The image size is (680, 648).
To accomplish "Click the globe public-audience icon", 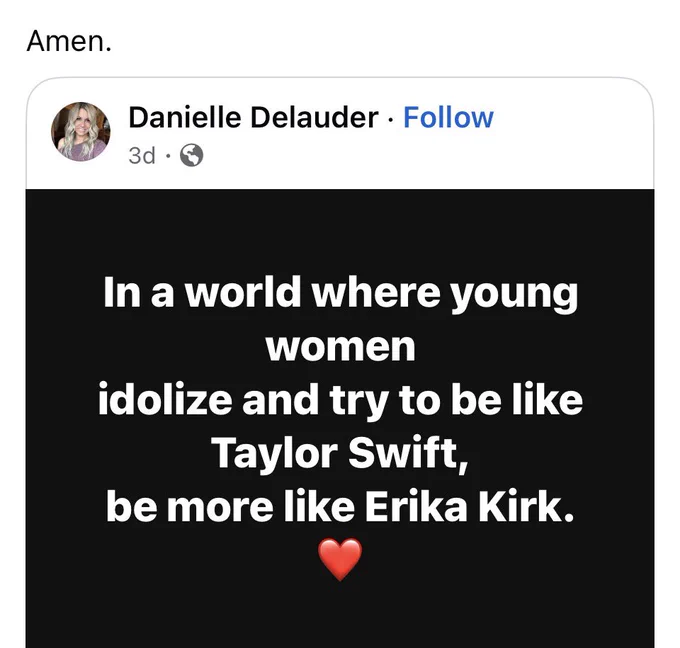I will (191, 155).
